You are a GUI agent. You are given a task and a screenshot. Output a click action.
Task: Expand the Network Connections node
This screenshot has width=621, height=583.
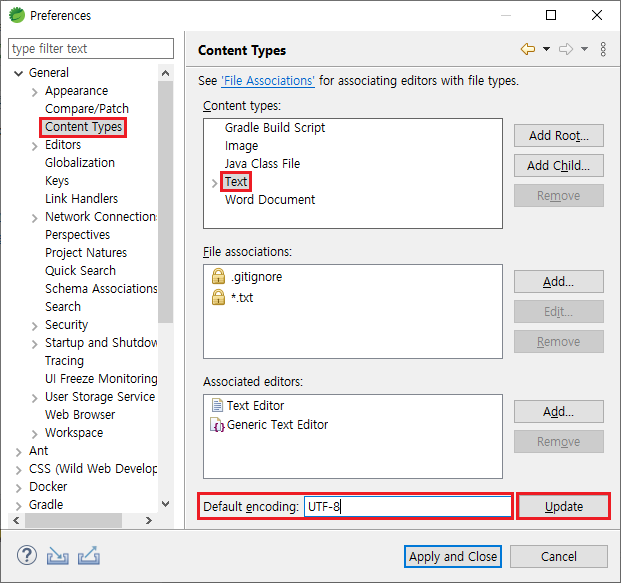point(34,218)
